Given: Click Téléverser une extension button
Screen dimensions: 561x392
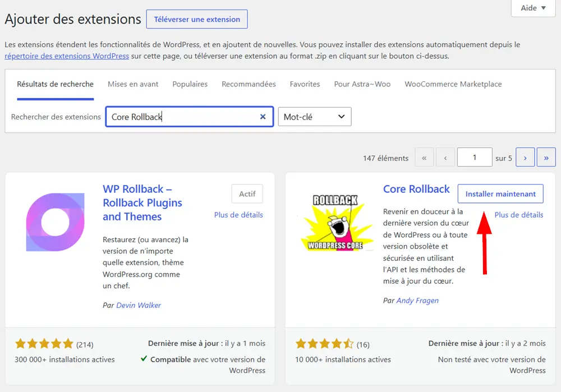Looking at the screenshot, I should click(x=197, y=19).
